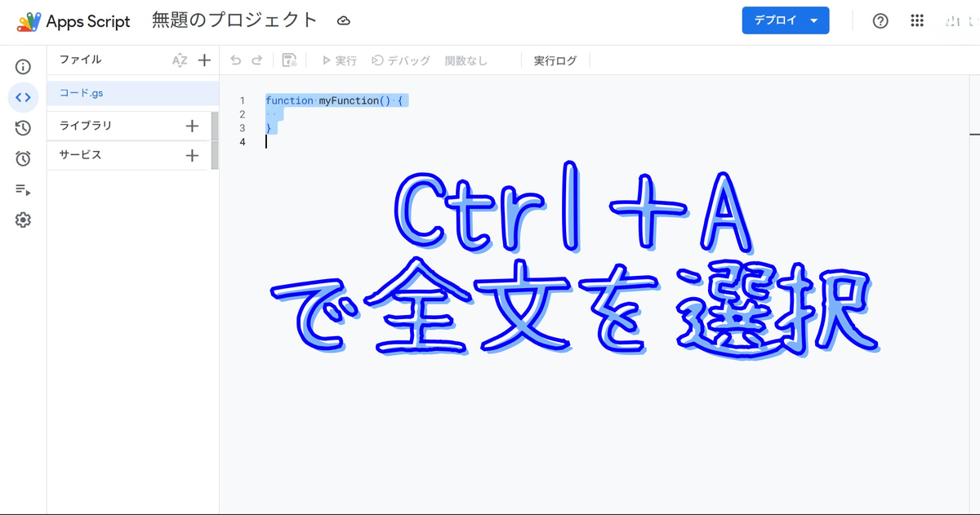
Task: Click the undo arrow icon
Action: pos(237,60)
